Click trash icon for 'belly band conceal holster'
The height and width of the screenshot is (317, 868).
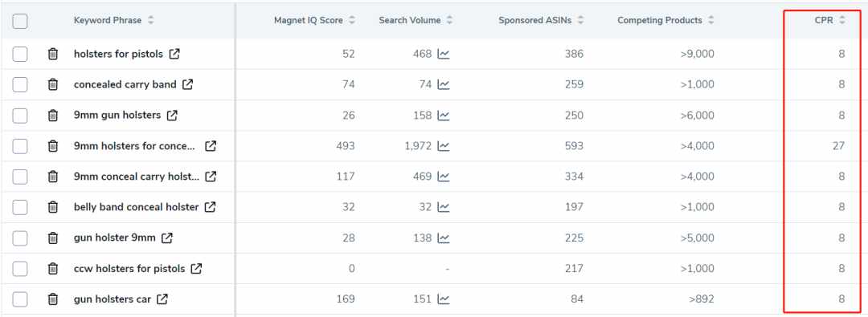pos(52,208)
